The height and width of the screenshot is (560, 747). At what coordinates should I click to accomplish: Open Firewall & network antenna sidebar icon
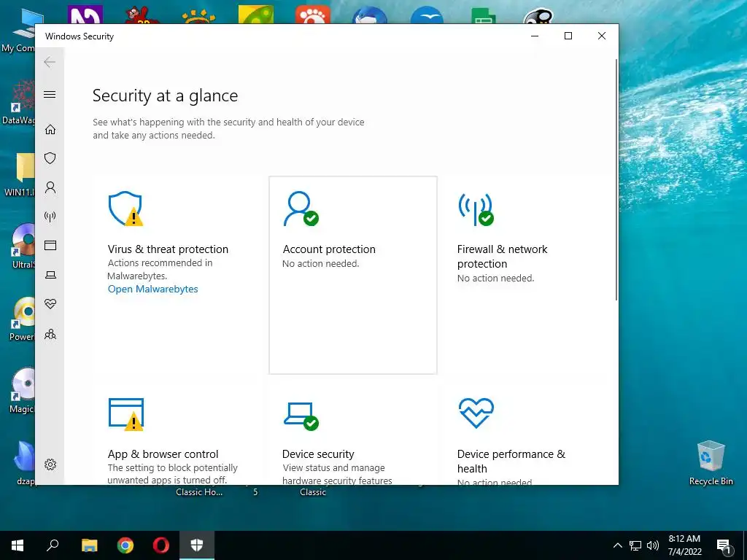50,217
